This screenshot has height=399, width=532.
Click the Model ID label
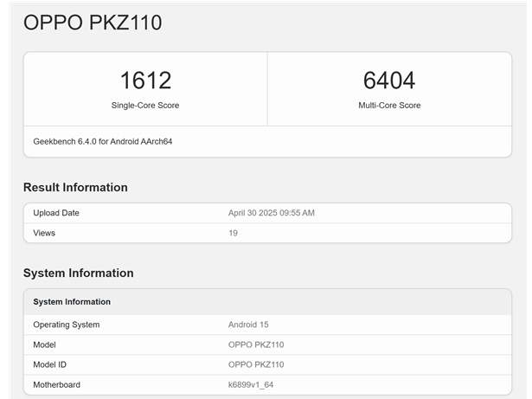click(x=50, y=364)
